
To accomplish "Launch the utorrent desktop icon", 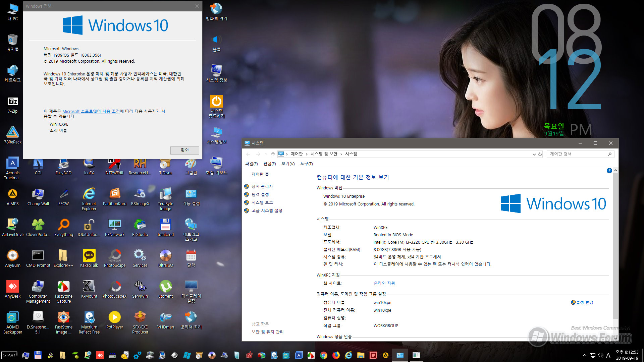I will click(165, 289).
